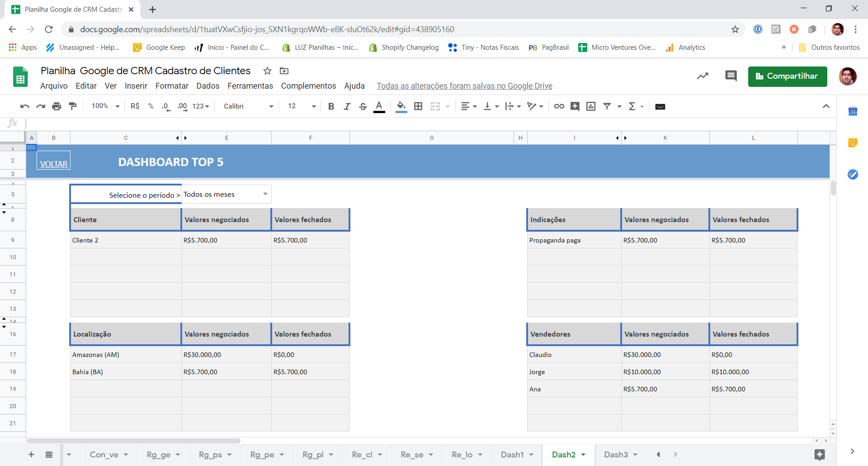Viewport: 868px width, 466px height.
Task: Toggle strikethrough formatting
Action: pos(363,106)
